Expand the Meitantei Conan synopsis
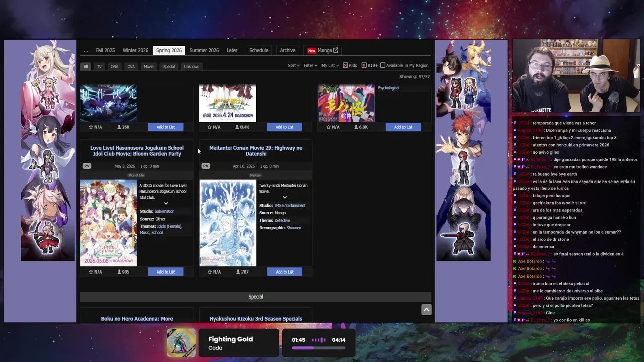 tap(285, 197)
